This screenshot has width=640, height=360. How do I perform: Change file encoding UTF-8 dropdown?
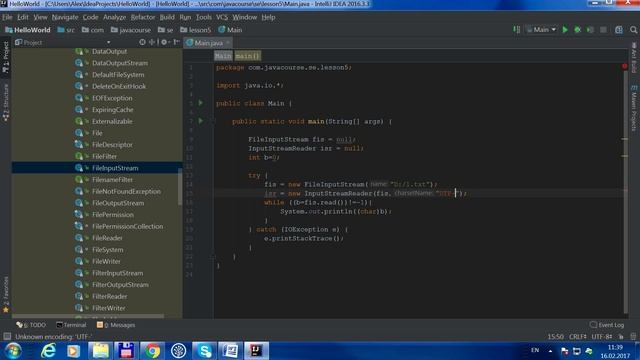pyautogui.click(x=602, y=337)
